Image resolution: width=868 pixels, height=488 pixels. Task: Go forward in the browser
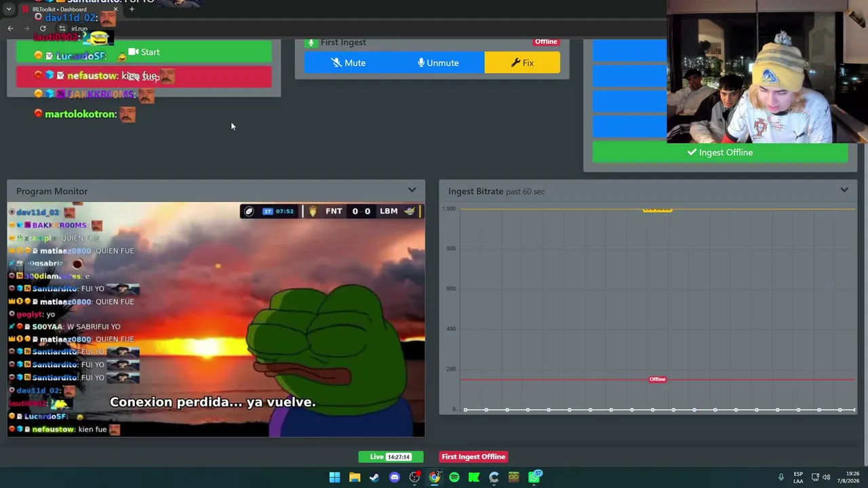tap(26, 28)
